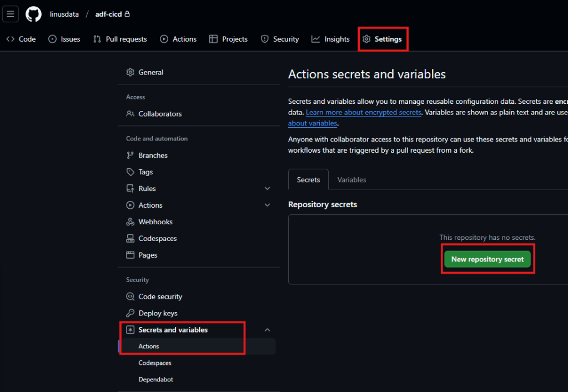This screenshot has height=392, width=568.
Task: Open General settings in the sidebar
Action: (x=150, y=72)
